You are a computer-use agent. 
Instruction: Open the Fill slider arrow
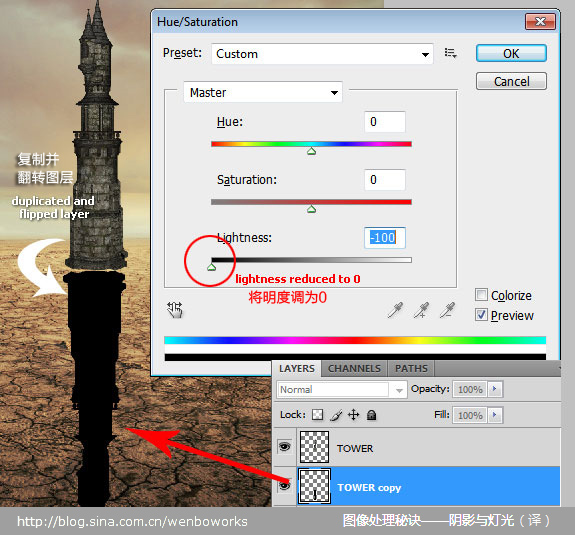click(495, 415)
